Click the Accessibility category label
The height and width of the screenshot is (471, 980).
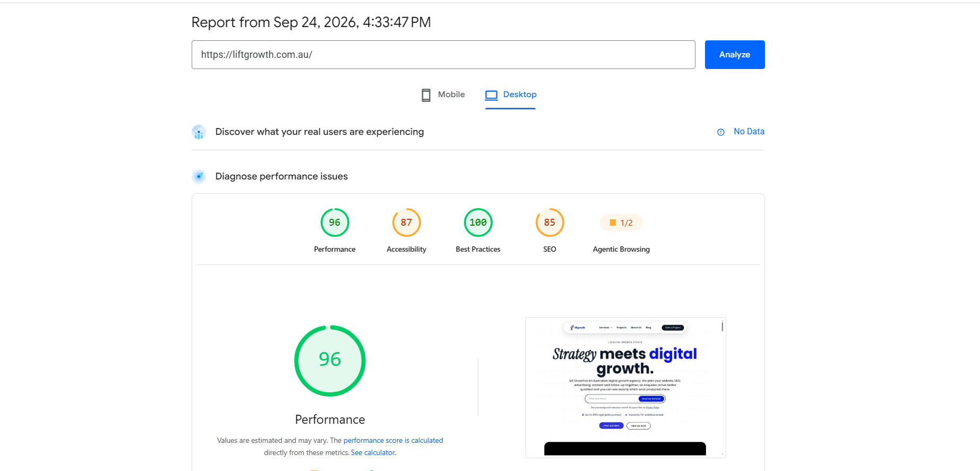407,250
